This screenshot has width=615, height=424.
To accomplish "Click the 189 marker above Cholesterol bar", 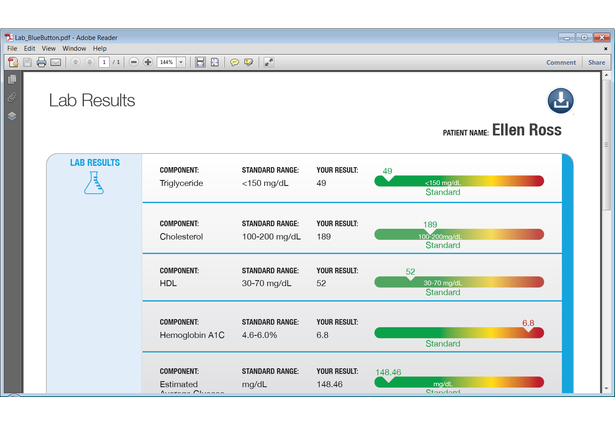I will [430, 224].
